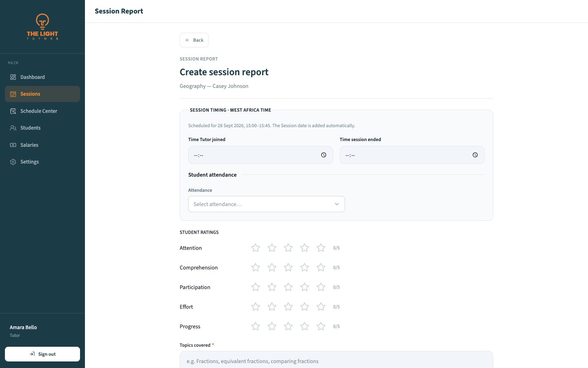
Task: Rate Progress two stars
Action: coord(272,326)
